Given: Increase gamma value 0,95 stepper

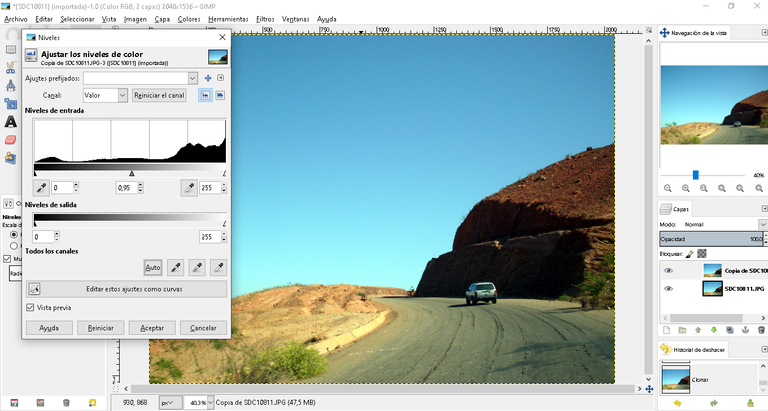Looking at the screenshot, I should pos(141,185).
